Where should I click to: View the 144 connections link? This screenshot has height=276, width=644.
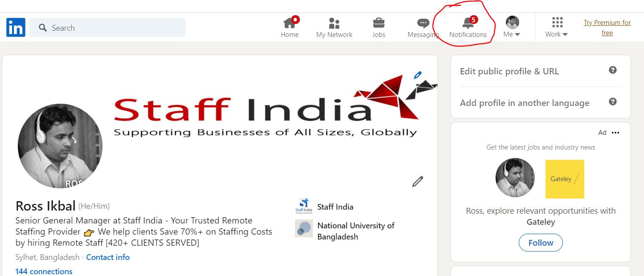[x=44, y=271]
